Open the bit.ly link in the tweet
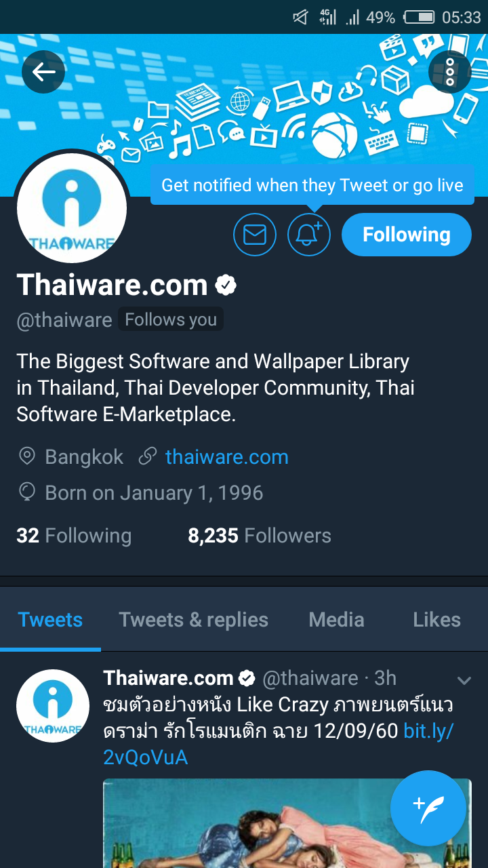This screenshot has height=868, width=488. (x=279, y=744)
